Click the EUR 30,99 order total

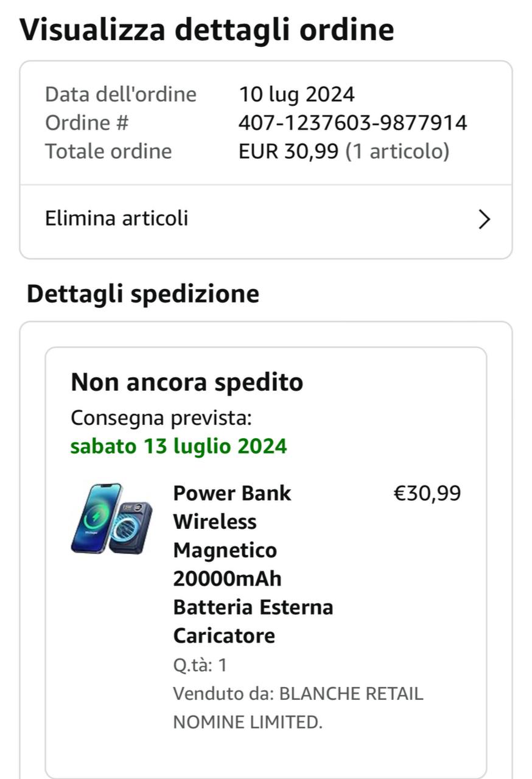pos(288,151)
